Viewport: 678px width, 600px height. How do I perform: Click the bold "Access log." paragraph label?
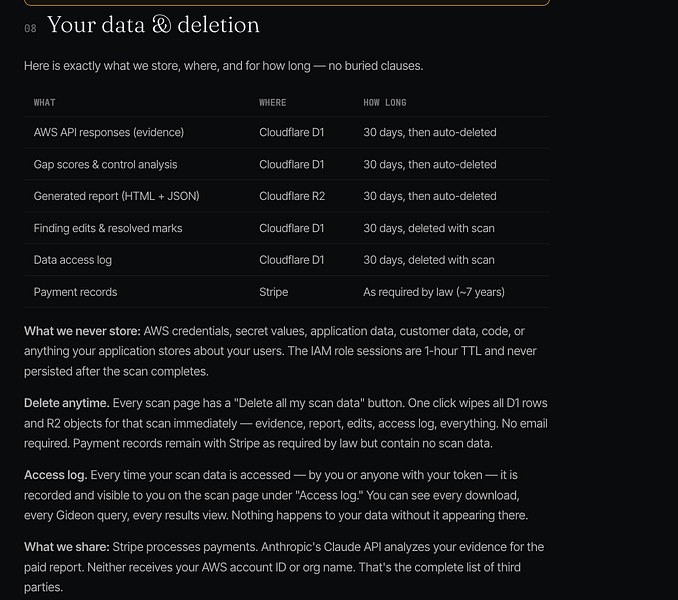pos(55,475)
